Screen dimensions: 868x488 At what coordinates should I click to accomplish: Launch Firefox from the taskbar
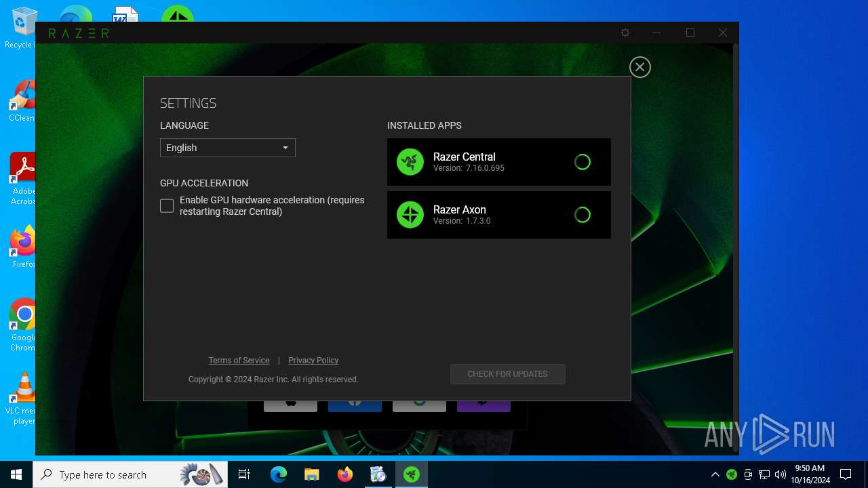(344, 474)
